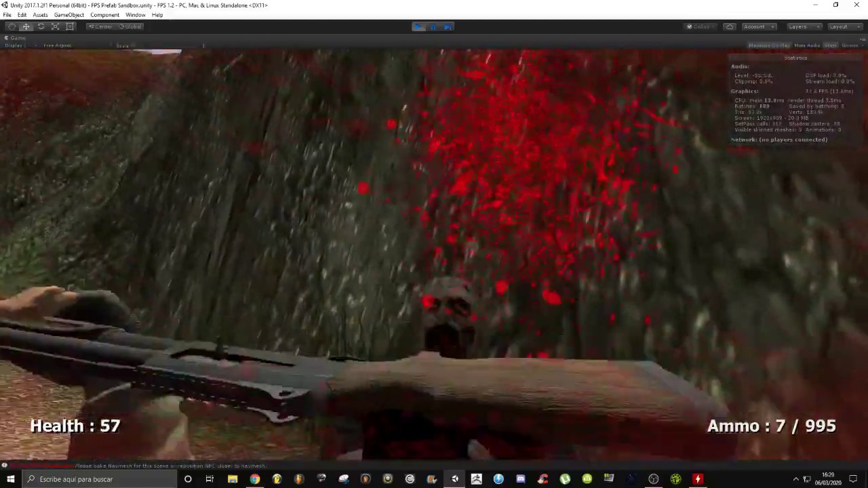Viewport: 868px width, 488px height.
Task: Pause the running game
Action: tap(433, 26)
